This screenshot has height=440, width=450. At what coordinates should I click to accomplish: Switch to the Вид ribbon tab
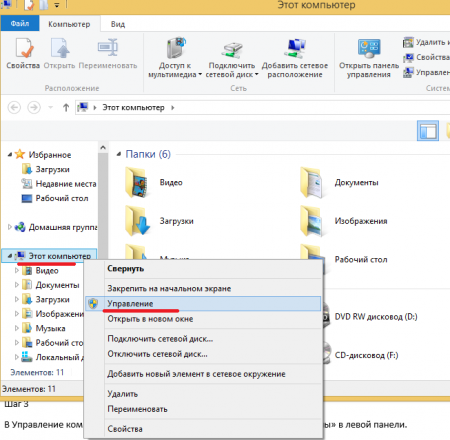118,24
